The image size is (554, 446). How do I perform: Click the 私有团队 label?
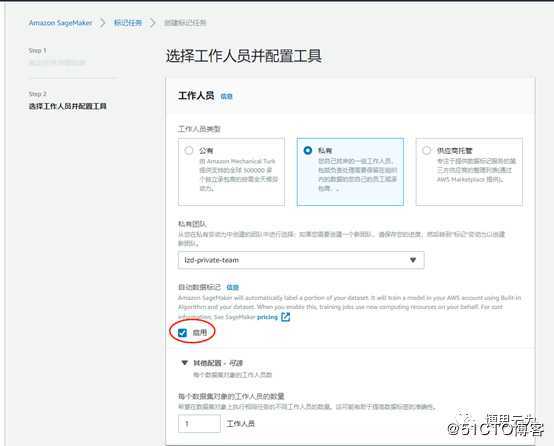pos(192,224)
